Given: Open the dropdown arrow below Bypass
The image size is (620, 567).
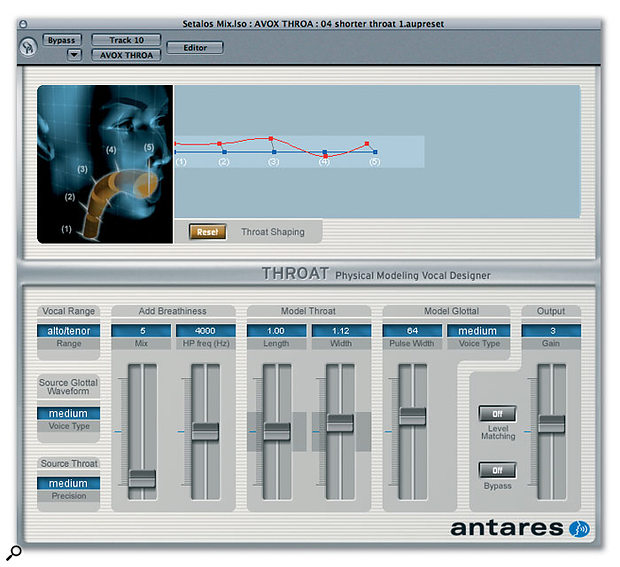Looking at the screenshot, I should tap(74, 55).
